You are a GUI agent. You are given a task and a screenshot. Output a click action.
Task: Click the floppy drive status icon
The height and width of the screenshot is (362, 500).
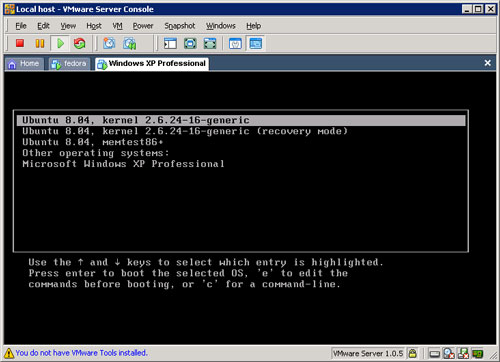pyautogui.click(x=463, y=353)
